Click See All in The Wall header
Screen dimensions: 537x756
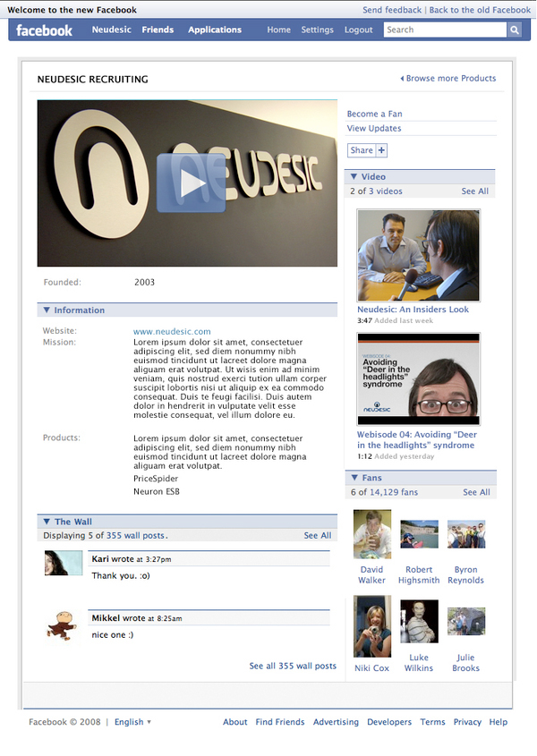coord(318,535)
